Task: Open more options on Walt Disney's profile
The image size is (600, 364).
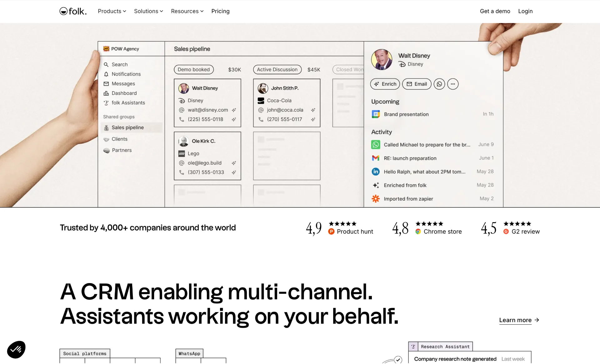Action: [453, 84]
